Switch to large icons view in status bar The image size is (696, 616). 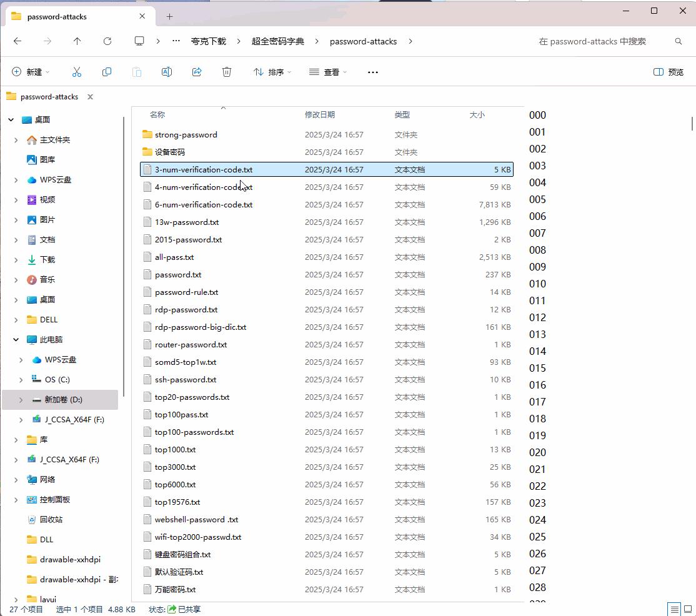[688, 609]
